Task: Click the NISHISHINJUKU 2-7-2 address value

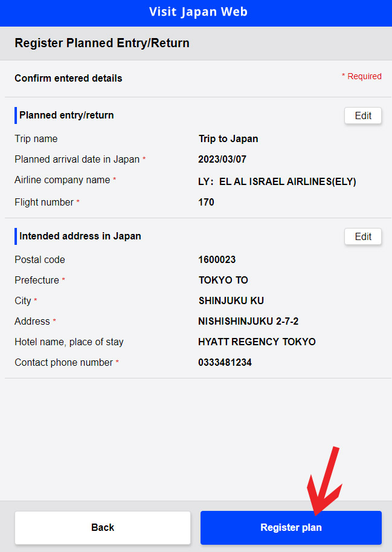Action: [x=248, y=321]
